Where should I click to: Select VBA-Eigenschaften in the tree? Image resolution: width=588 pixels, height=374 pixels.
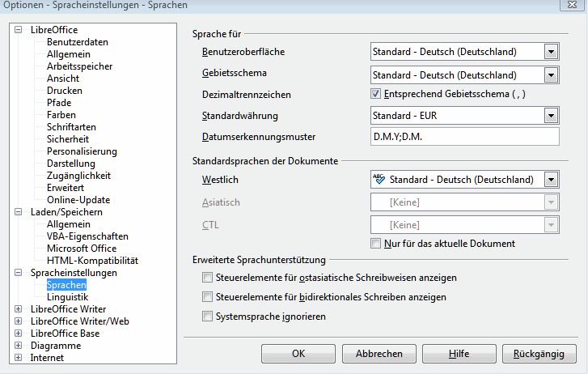[87, 236]
